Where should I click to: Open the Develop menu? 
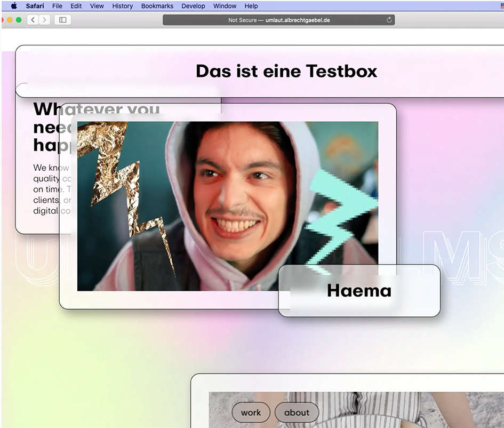193,6
